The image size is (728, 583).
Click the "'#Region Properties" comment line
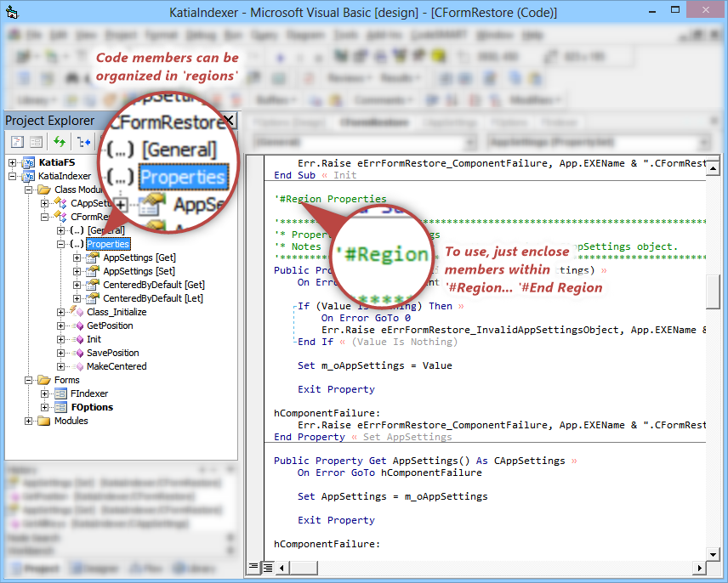point(330,199)
